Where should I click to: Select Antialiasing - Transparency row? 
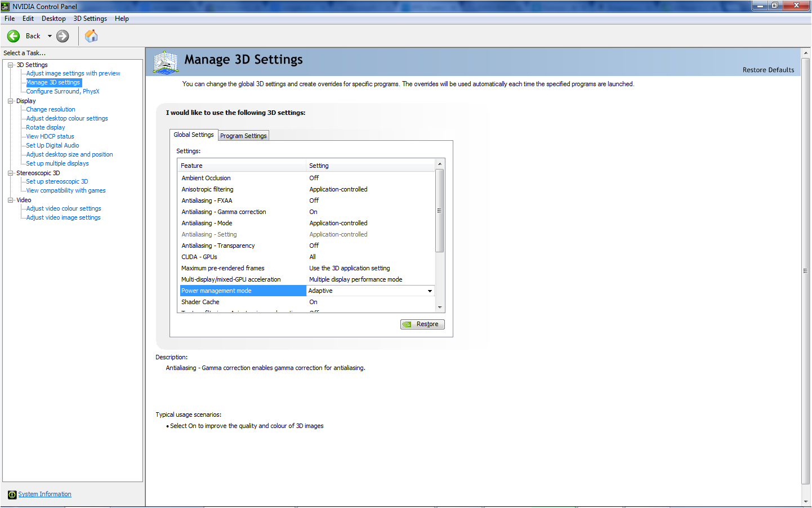pyautogui.click(x=307, y=246)
